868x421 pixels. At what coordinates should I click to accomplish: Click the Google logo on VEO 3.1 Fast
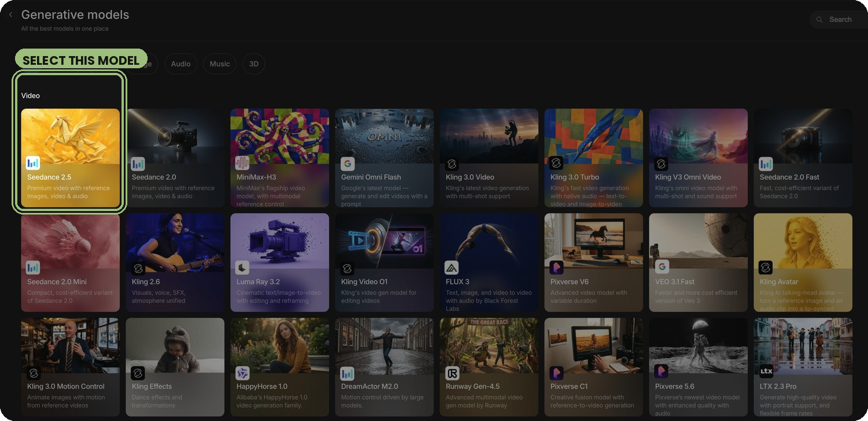[x=661, y=267]
